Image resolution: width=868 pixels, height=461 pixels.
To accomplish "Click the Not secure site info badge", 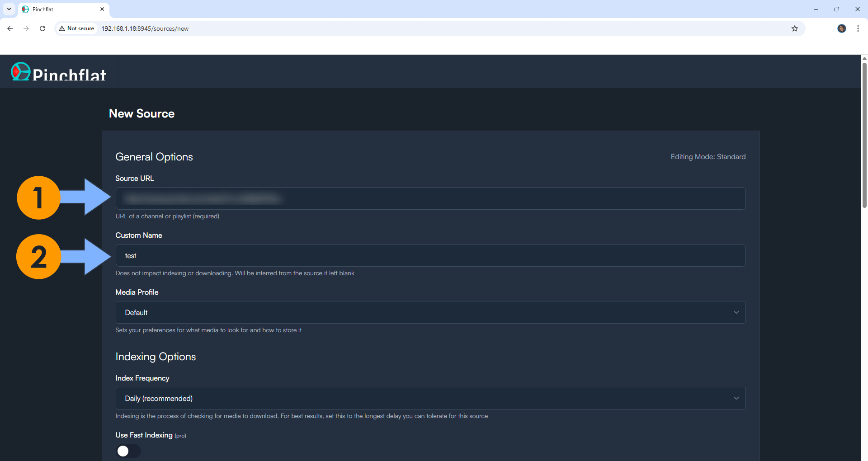I will pos(77,28).
